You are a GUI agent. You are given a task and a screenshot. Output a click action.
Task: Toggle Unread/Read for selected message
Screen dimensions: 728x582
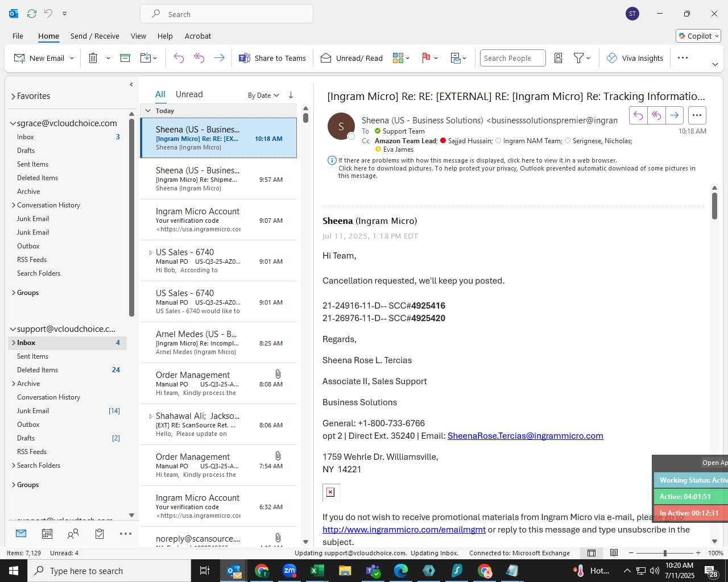click(351, 58)
